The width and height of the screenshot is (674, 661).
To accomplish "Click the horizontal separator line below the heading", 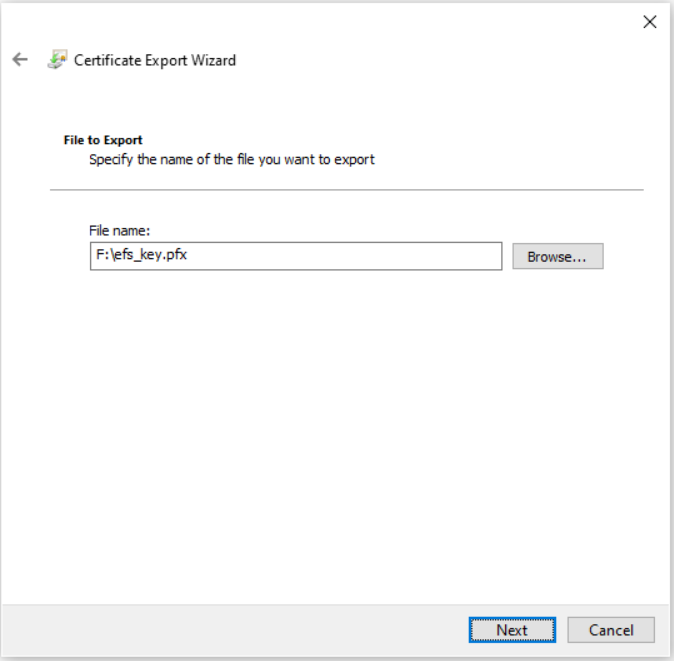I will [x=346, y=189].
